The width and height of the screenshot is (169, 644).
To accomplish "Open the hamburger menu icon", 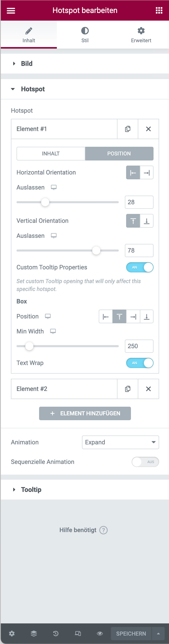I will 11,11.
